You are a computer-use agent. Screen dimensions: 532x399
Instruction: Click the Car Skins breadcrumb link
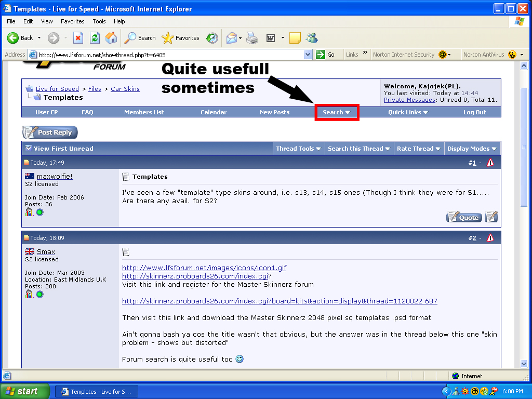(125, 89)
